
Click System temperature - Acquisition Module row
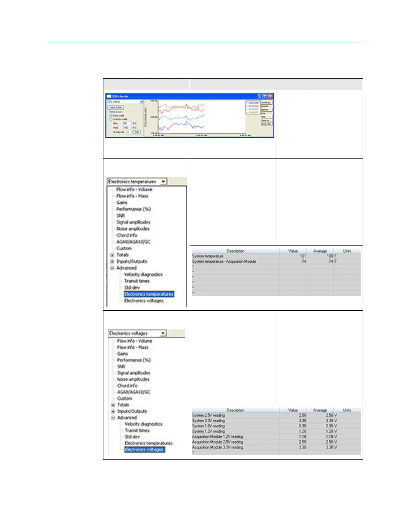tap(276, 261)
